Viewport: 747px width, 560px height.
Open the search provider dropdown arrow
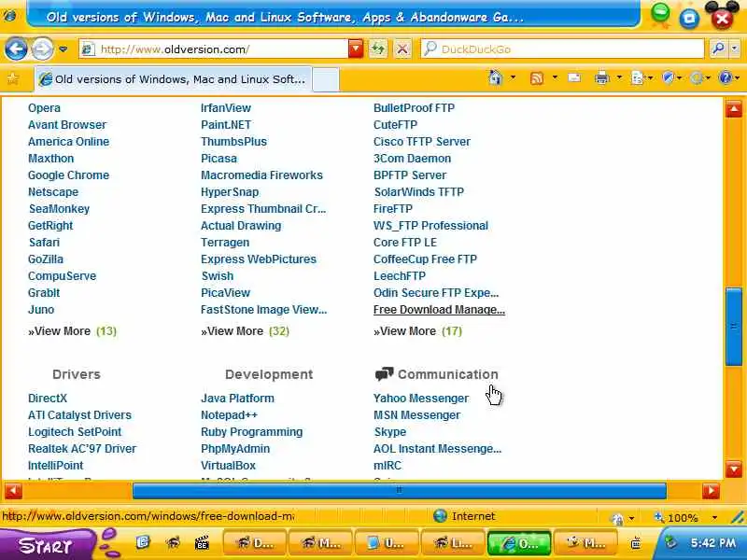(734, 49)
